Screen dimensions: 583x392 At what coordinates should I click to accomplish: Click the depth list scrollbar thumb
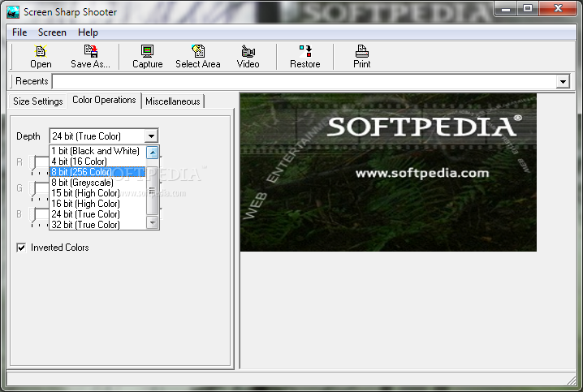(x=153, y=191)
